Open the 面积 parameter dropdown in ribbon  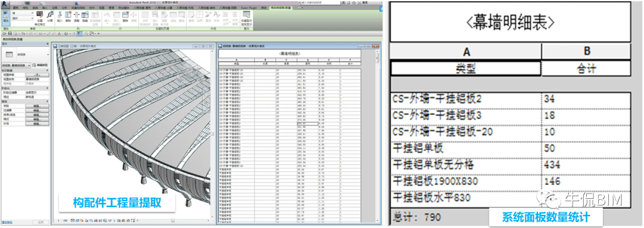(23, 19)
